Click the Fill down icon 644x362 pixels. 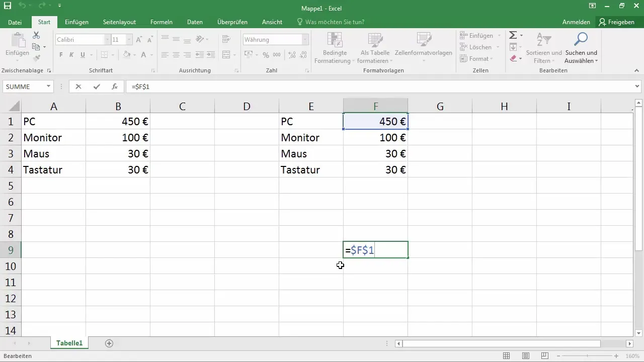pos(513,47)
